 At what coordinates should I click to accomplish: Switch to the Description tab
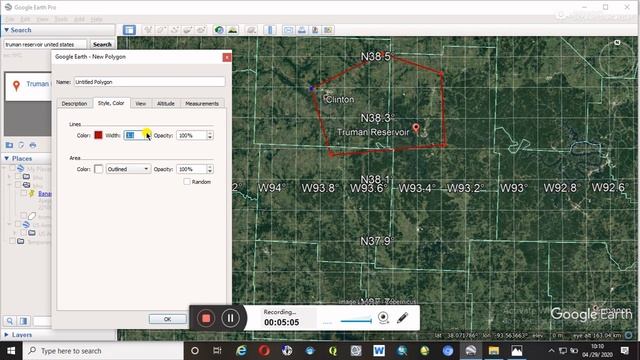click(74, 104)
